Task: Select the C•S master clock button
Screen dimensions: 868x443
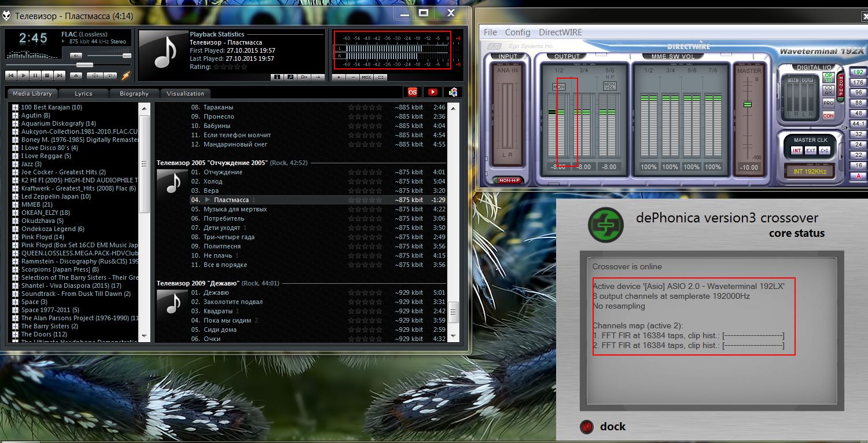Action: 823,151
